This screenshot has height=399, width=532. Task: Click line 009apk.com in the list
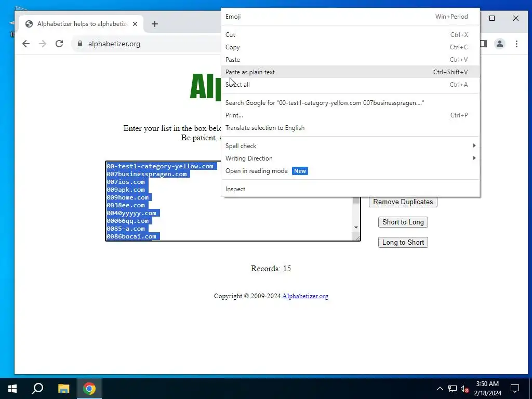pos(126,190)
